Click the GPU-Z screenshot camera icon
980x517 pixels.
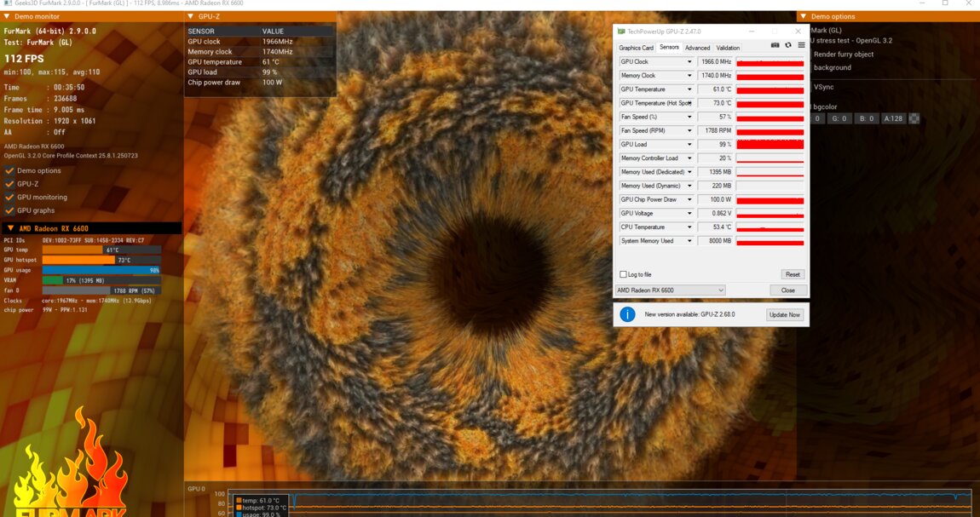coord(775,45)
